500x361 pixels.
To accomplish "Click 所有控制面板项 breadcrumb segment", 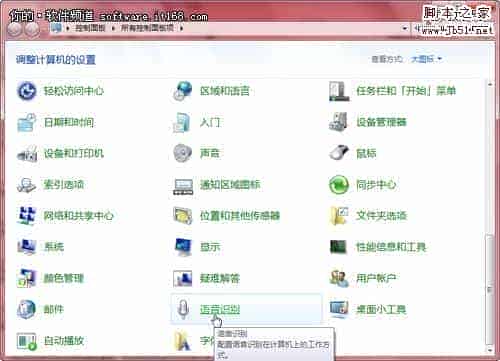I will coord(147,28).
